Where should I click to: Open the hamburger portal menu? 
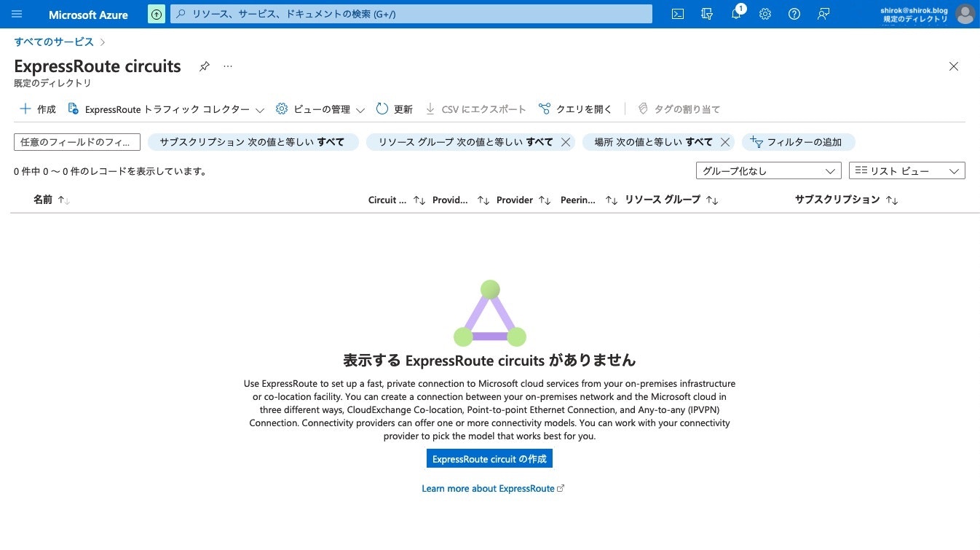point(17,14)
